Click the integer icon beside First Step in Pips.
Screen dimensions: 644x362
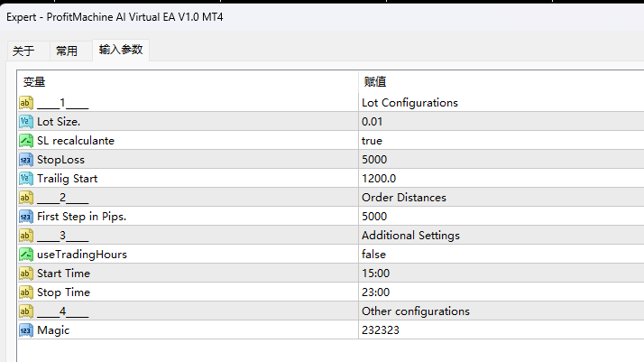click(x=25, y=217)
